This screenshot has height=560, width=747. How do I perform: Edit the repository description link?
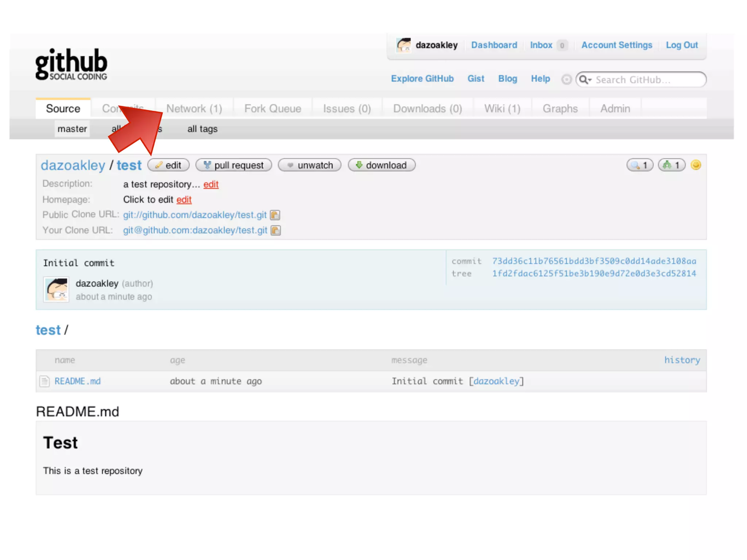(211, 184)
